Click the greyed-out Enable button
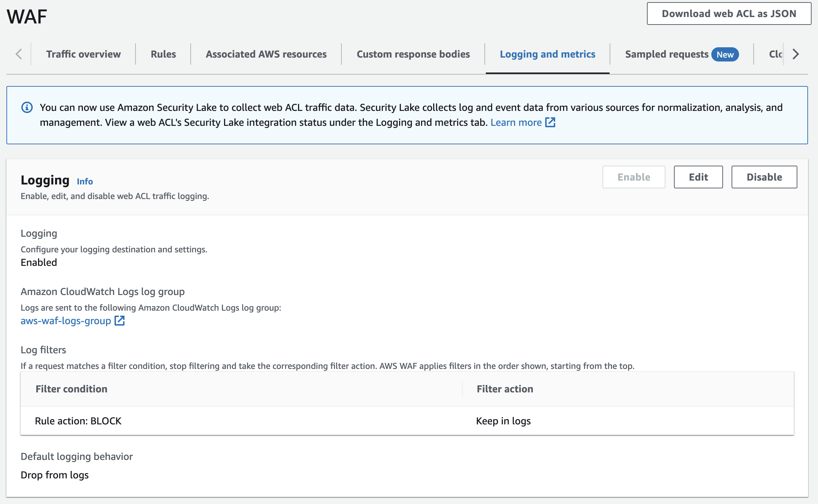 click(633, 177)
